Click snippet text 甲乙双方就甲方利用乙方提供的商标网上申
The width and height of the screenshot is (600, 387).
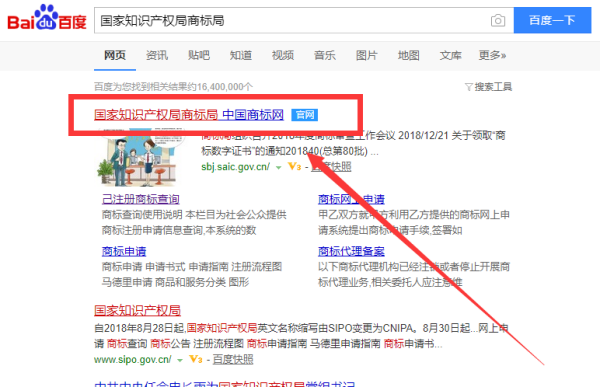pyautogui.click(x=414, y=214)
